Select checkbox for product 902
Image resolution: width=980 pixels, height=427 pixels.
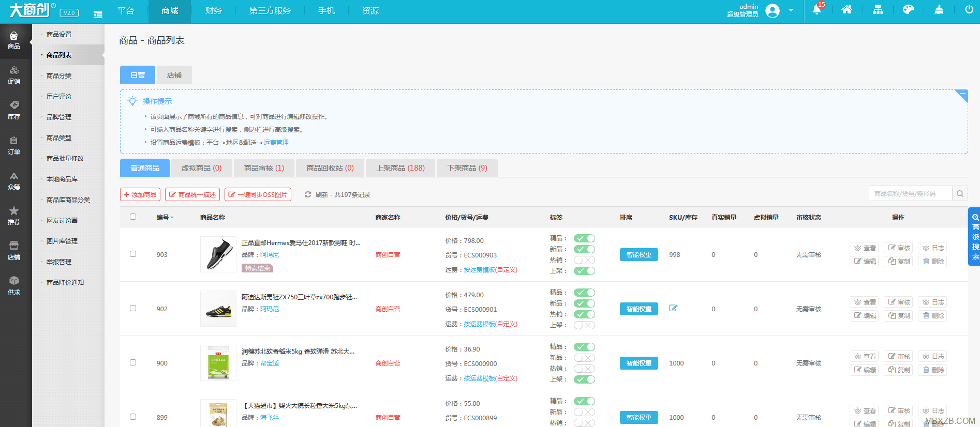[x=133, y=309]
